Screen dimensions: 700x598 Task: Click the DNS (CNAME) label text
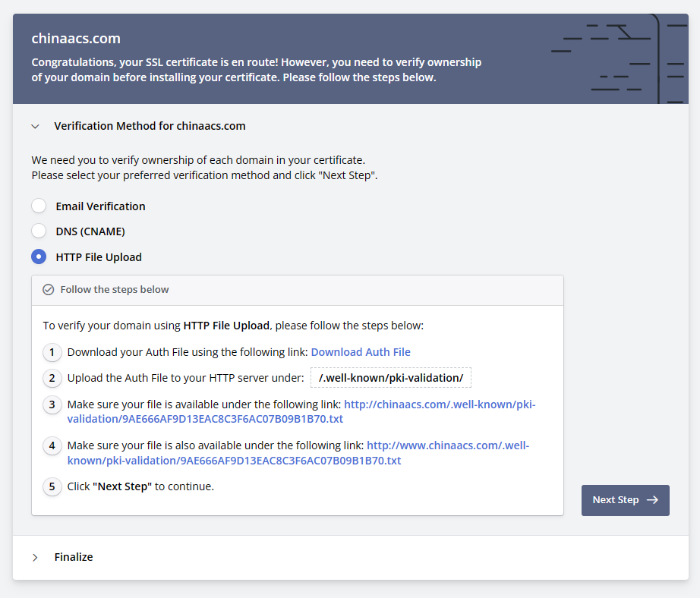[90, 231]
